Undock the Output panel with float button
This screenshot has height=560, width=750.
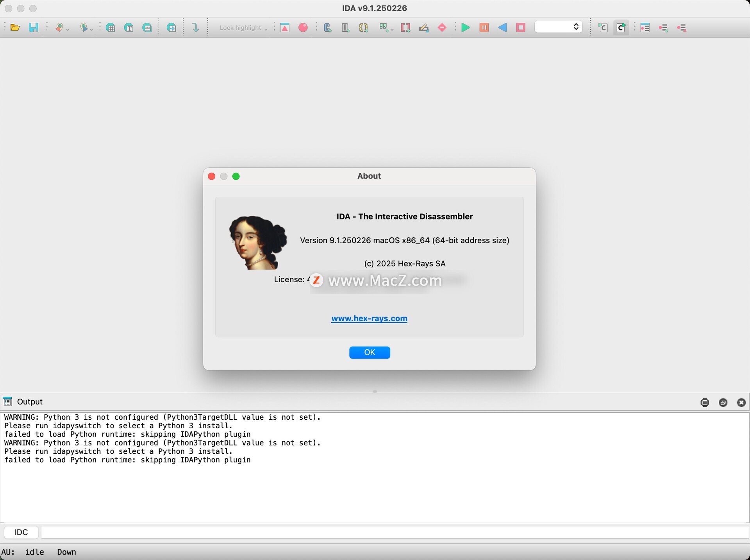(x=723, y=403)
